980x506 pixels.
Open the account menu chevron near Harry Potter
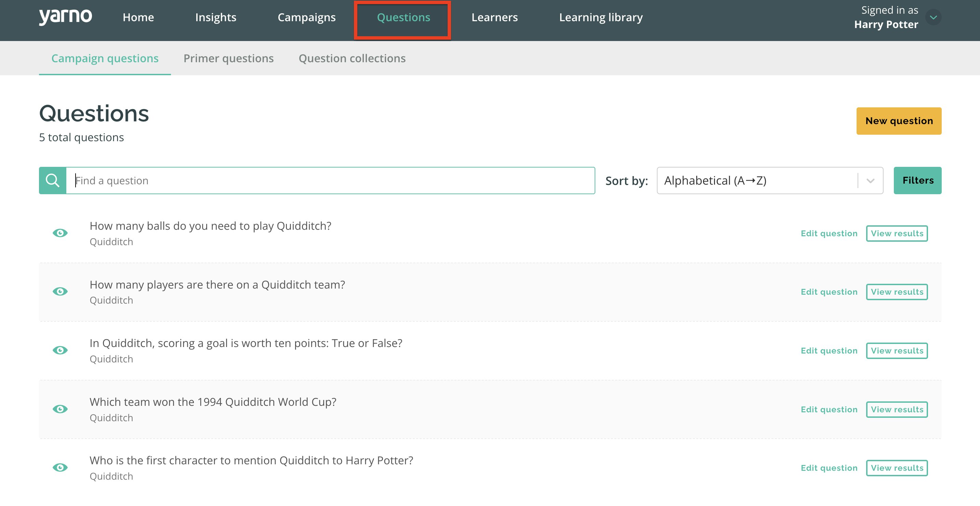933,17
